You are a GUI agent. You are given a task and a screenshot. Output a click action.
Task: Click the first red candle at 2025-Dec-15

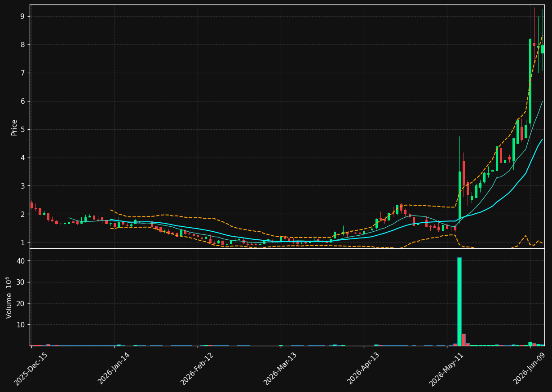pyautogui.click(x=31, y=205)
